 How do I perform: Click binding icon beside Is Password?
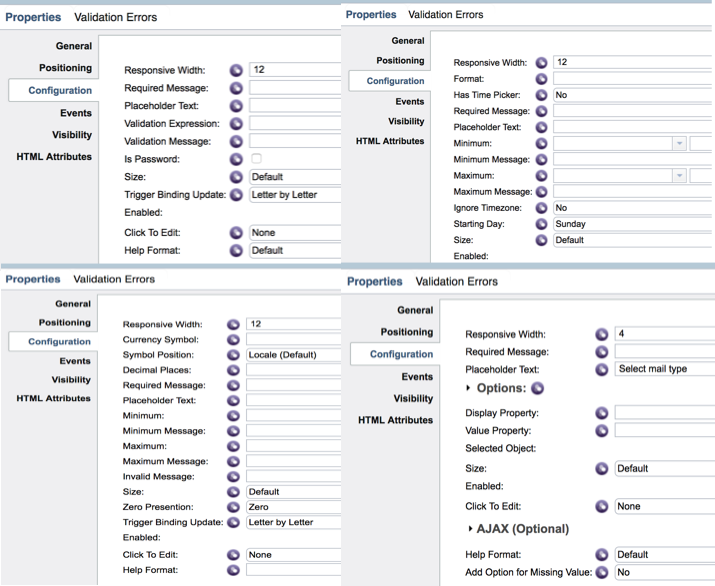(x=236, y=159)
